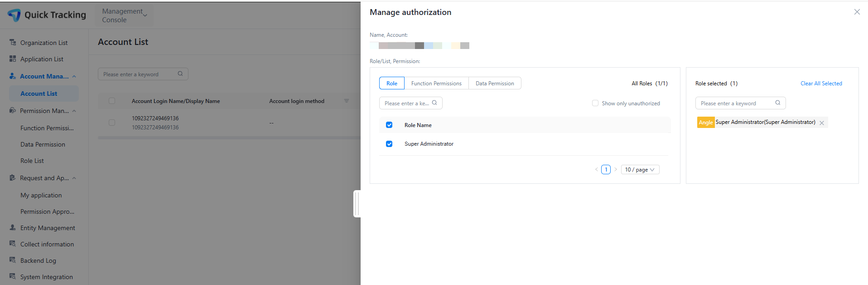
Task: Switch to the Data Permission tab
Action: coord(495,83)
